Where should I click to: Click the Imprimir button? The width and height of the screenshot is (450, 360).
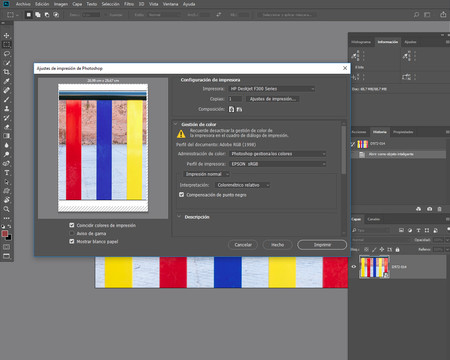pyautogui.click(x=322, y=245)
